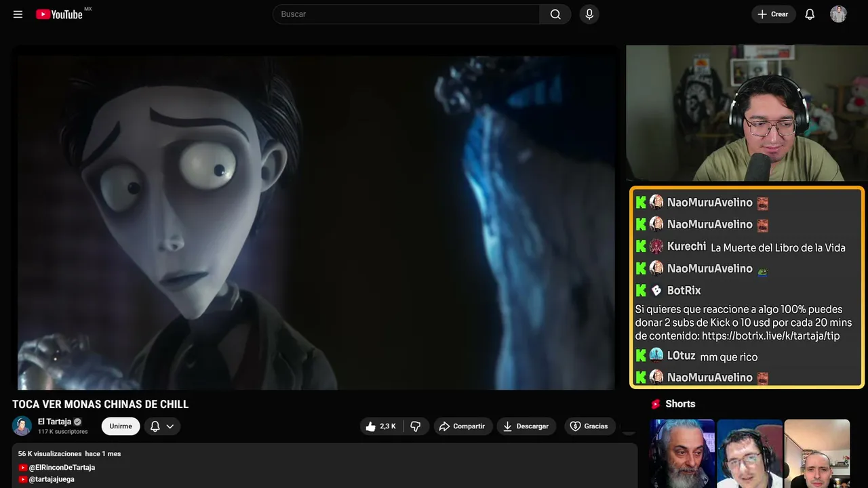Open subscription notification bell dropdown

(162, 426)
